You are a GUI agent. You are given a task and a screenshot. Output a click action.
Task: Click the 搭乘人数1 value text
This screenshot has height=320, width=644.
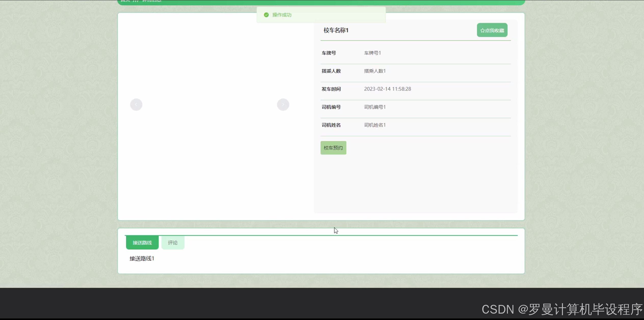click(x=375, y=71)
